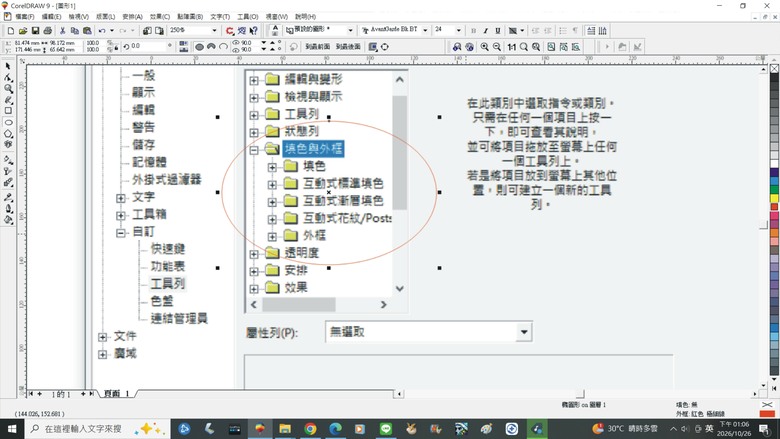Open Microsoft Edge from taskbar
The height and width of the screenshot is (439, 780).
[x=335, y=429]
